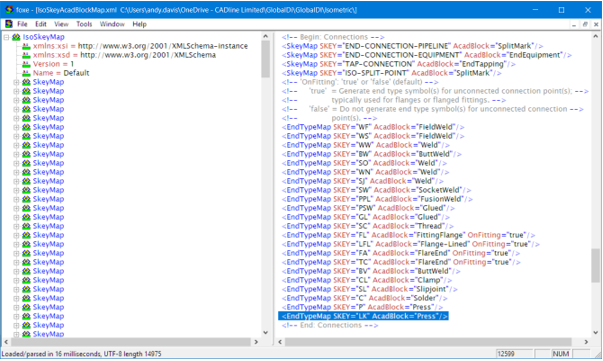This screenshot has width=603, height=361.
Task: Click the 'Begin: Connections' comment line
Action: (x=333, y=37)
